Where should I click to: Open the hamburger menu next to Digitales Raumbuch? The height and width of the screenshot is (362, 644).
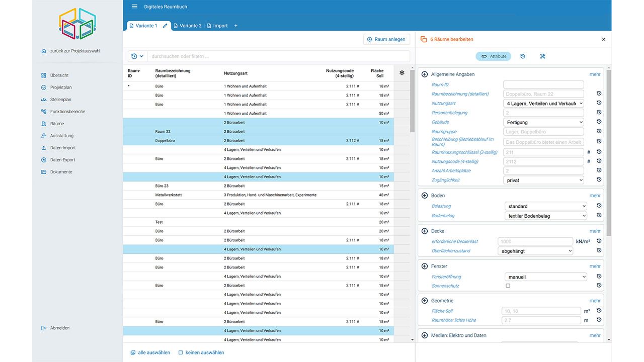134,7
